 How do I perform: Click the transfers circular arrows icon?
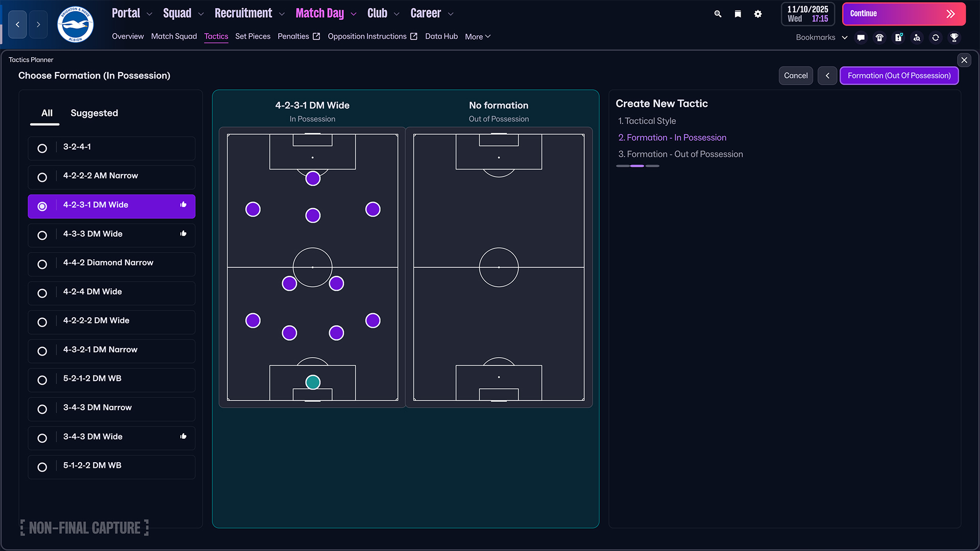[x=936, y=37]
